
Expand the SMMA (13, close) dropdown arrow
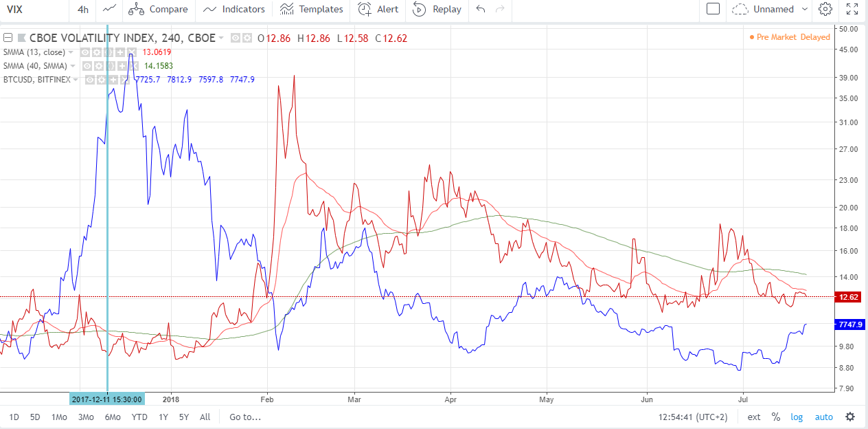[x=71, y=52]
